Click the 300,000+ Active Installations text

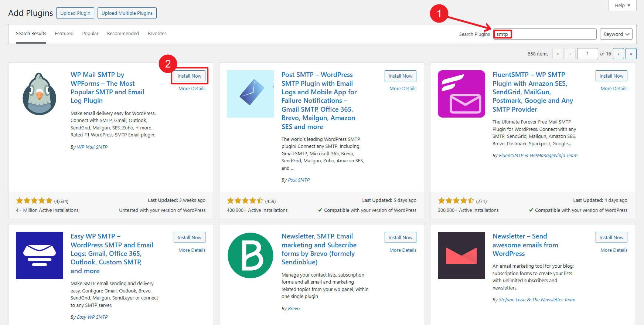(468, 210)
